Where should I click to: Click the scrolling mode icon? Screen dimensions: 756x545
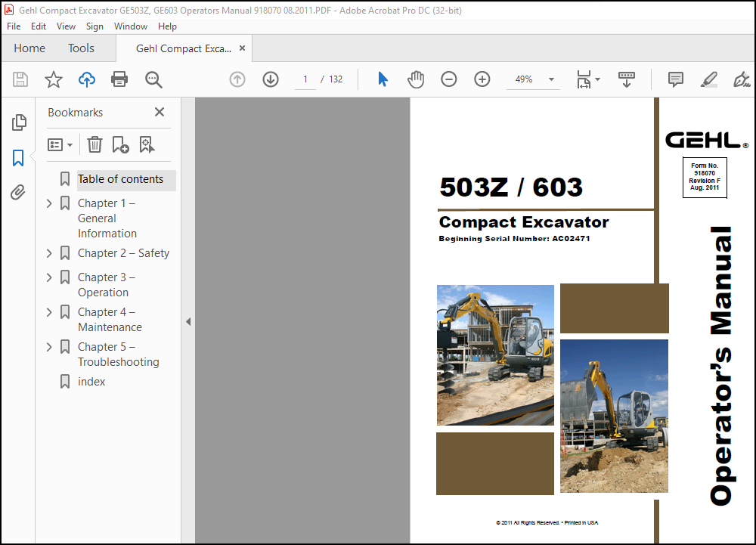[626, 79]
